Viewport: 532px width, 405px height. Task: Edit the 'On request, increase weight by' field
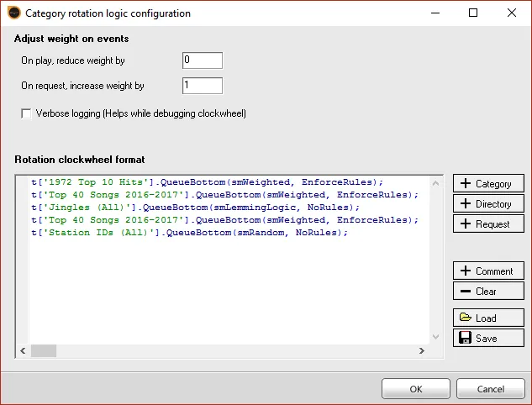click(x=203, y=86)
